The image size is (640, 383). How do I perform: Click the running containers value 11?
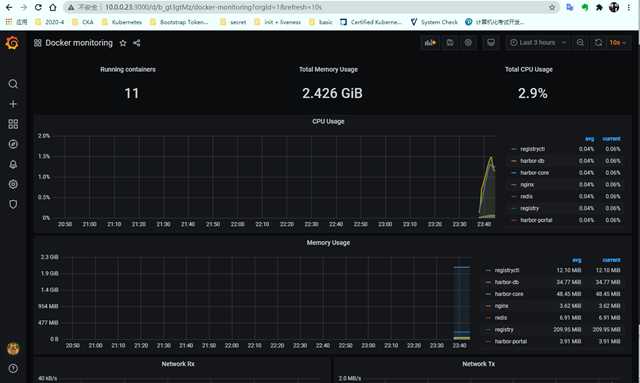coord(131,94)
